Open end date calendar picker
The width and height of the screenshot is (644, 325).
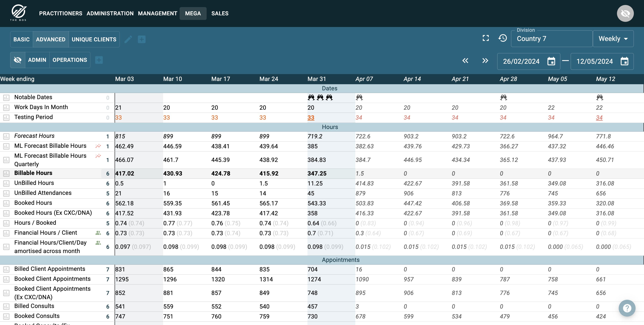coord(624,61)
